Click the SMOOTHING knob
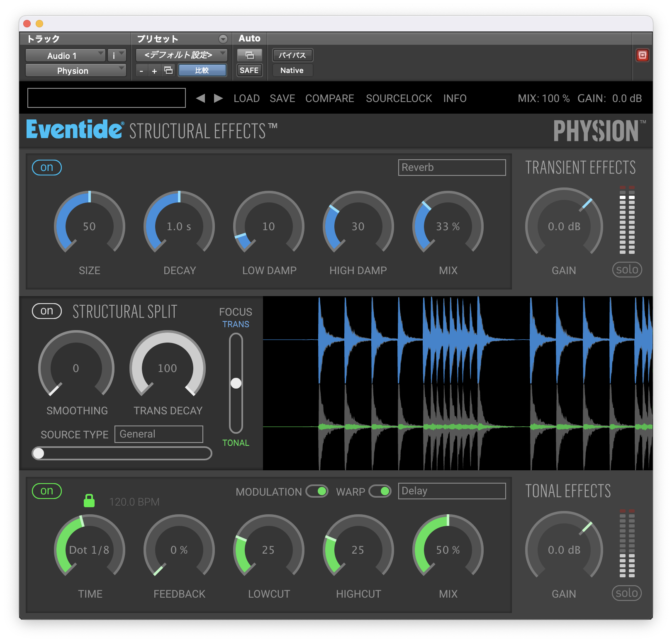The width and height of the screenshot is (672, 642). (x=76, y=368)
